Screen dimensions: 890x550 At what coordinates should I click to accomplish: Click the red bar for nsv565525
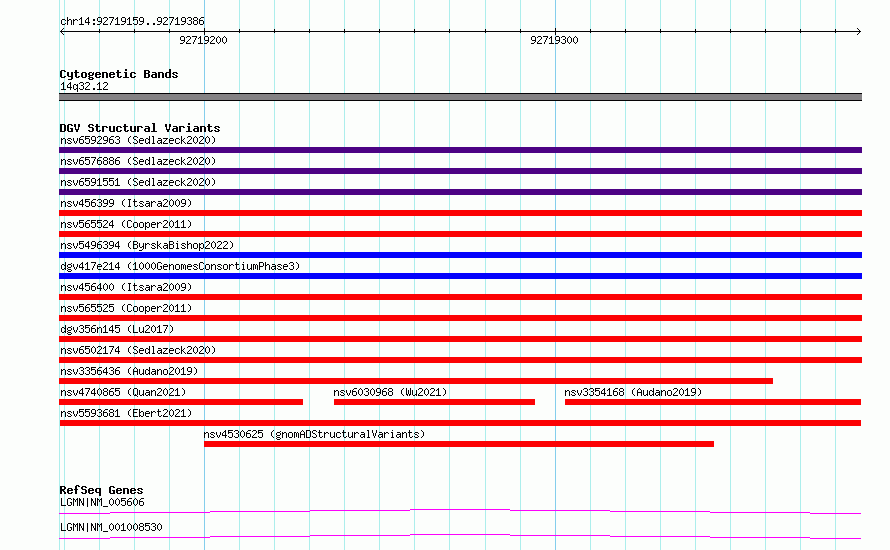tap(460, 318)
